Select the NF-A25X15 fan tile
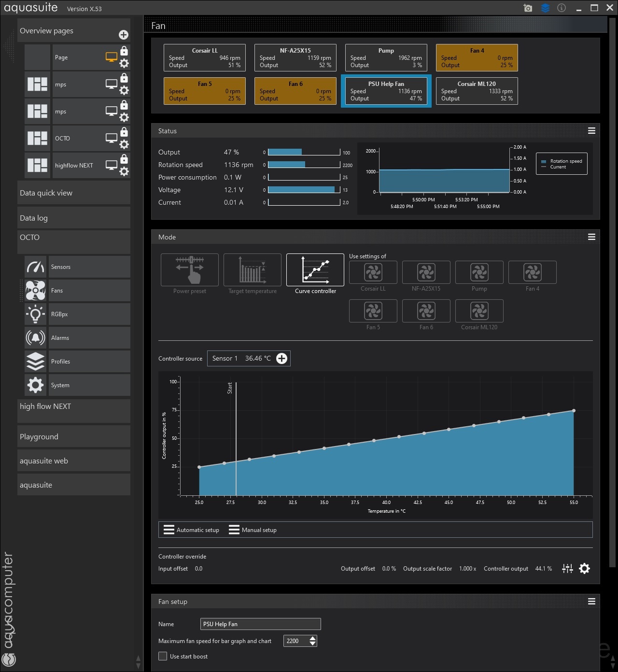The height and width of the screenshot is (672, 618). pyautogui.click(x=295, y=57)
